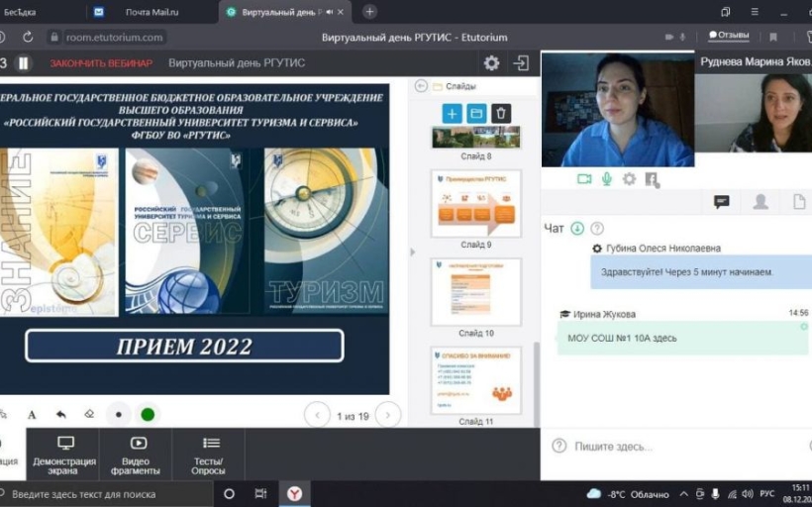This screenshot has width=812, height=507.
Task: Mute the green microphone icon
Action: (606, 179)
